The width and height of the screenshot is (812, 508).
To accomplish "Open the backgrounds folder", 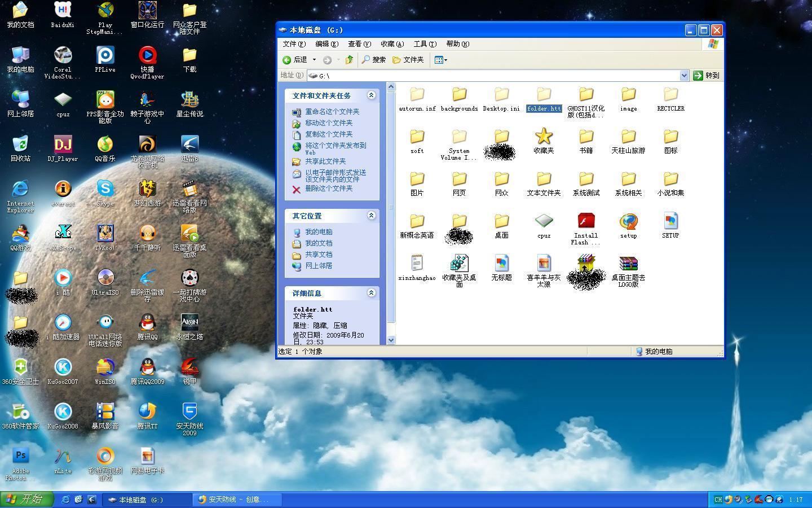I will 459,99.
